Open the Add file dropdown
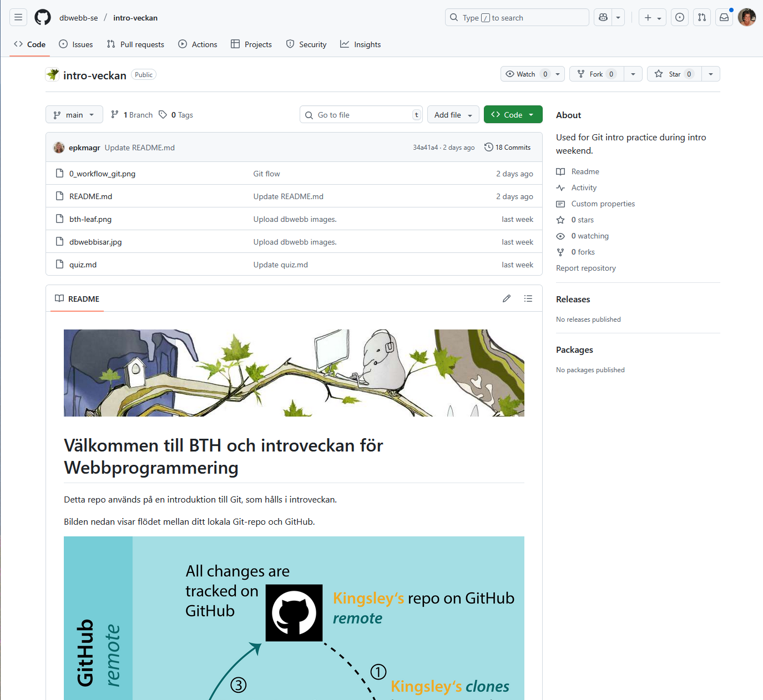 (x=453, y=115)
